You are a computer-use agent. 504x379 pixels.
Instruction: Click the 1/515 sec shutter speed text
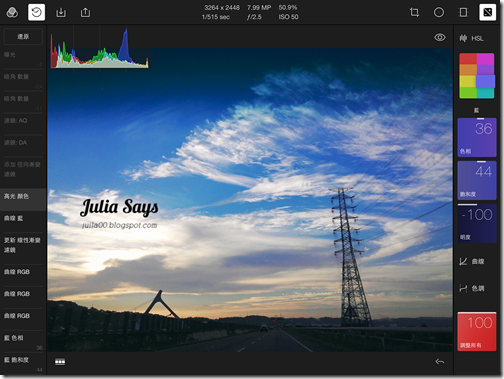point(216,17)
